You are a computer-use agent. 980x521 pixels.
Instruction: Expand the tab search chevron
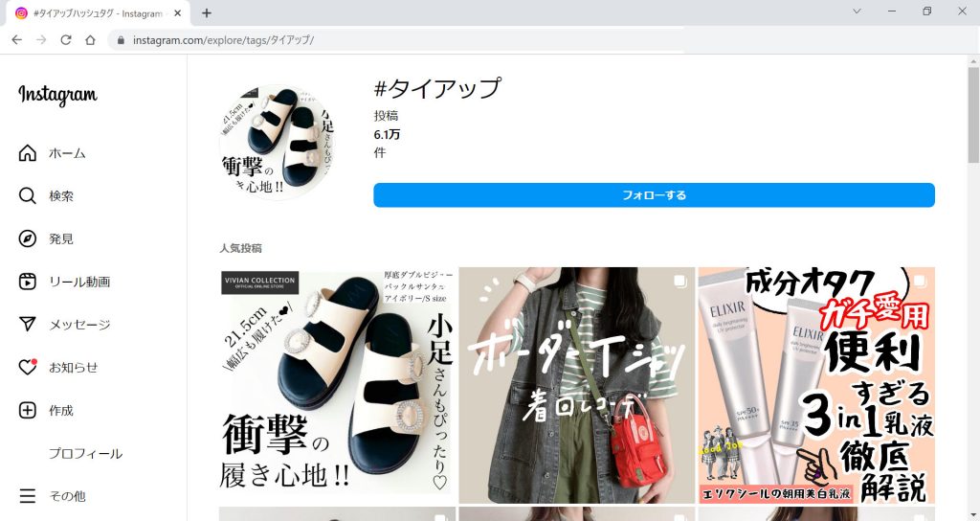[x=857, y=11]
